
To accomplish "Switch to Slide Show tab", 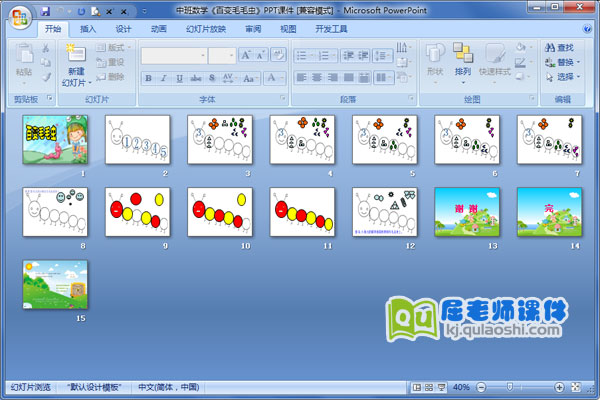I will coord(206,29).
